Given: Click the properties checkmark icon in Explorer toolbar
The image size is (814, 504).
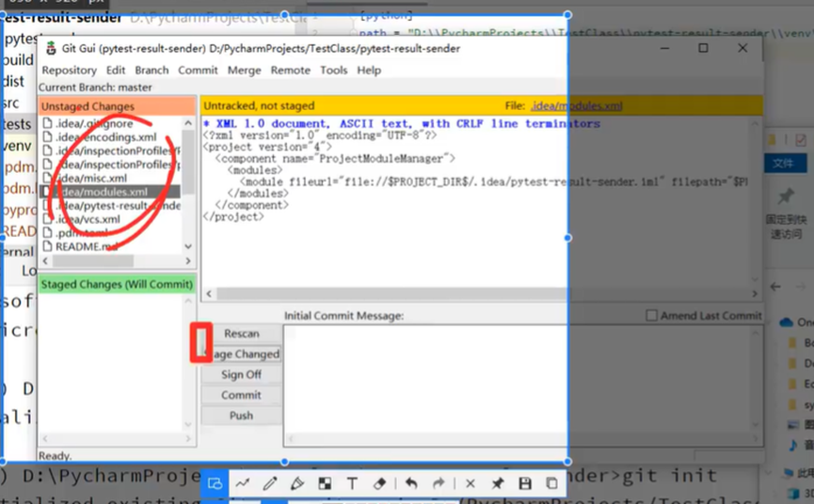Looking at the screenshot, I should tap(801, 140).
